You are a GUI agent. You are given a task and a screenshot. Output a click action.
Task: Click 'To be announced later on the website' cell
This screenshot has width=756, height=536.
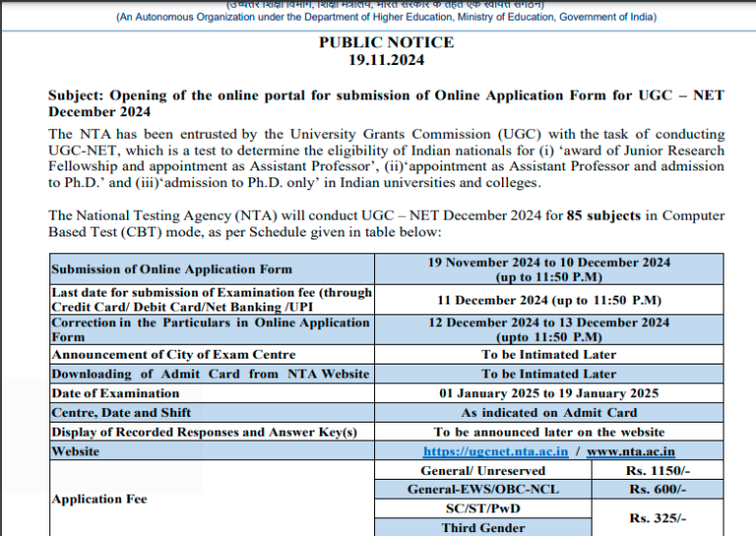pyautogui.click(x=549, y=432)
